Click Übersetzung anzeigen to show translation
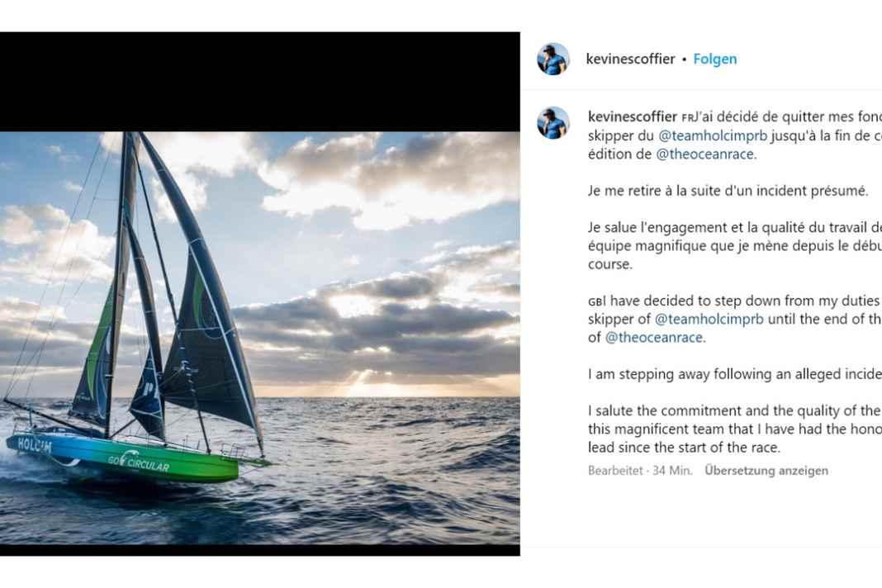 (x=766, y=471)
